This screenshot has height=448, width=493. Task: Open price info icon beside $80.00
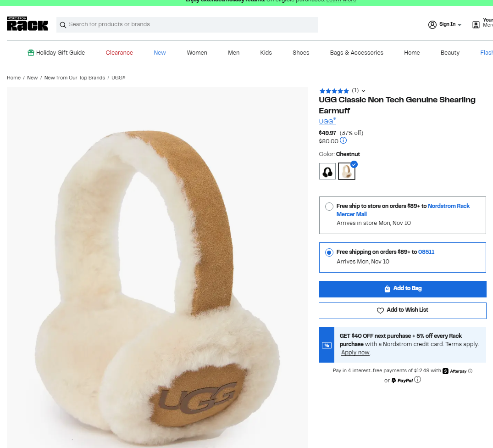click(343, 140)
